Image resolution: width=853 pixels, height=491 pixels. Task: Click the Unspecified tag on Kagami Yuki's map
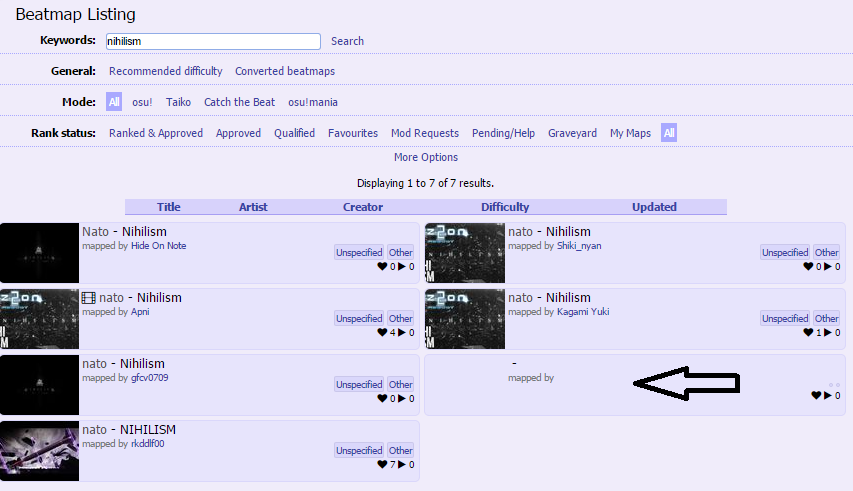pyautogui.click(x=785, y=318)
